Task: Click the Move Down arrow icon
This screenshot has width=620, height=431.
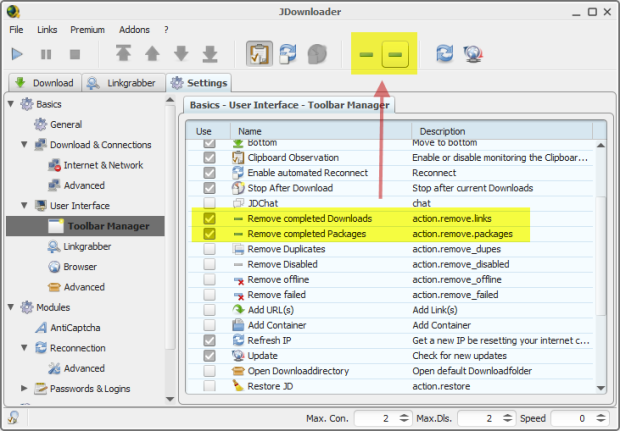Action: point(181,53)
